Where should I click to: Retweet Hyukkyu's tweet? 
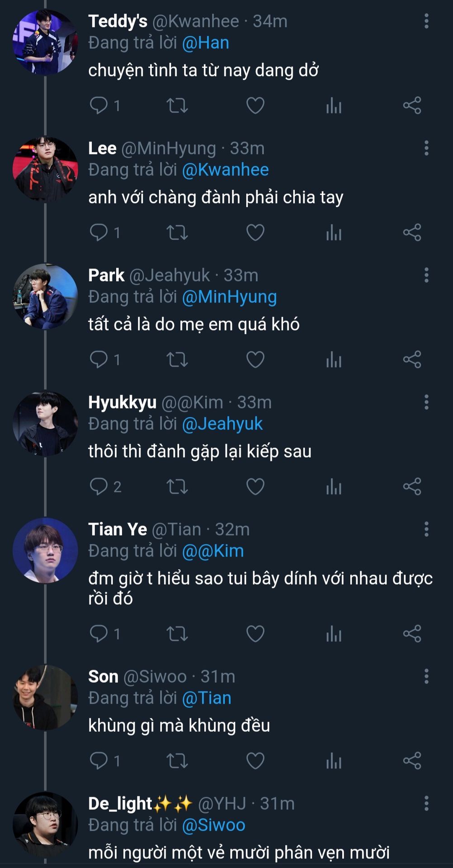(x=177, y=487)
